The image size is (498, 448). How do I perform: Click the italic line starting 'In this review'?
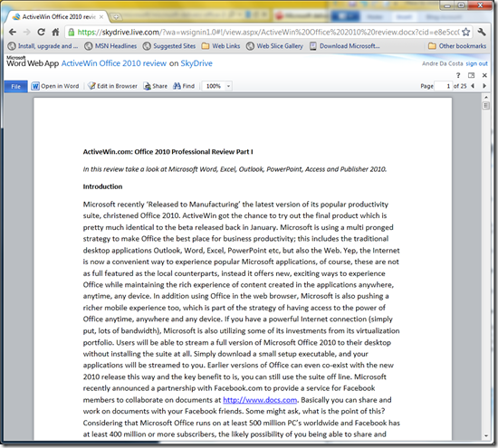pos(235,169)
